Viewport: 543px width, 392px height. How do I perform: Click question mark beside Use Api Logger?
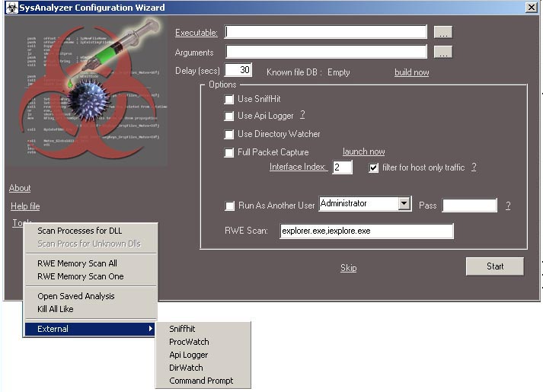pos(302,114)
